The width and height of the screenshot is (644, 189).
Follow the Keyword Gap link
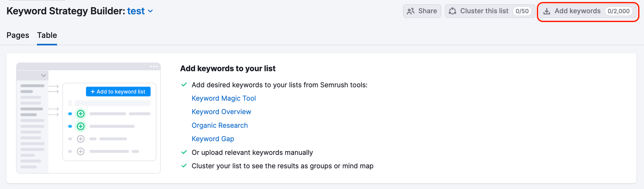point(213,139)
